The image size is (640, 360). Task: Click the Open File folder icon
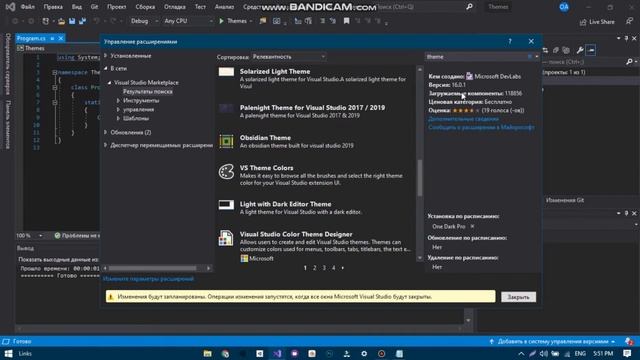tap(61, 21)
